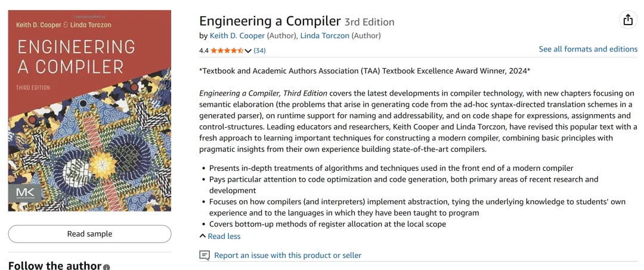Open the rating breakdown chevron beside stars
Image resolution: width=644 pixels, height=270 pixels.
(248, 51)
